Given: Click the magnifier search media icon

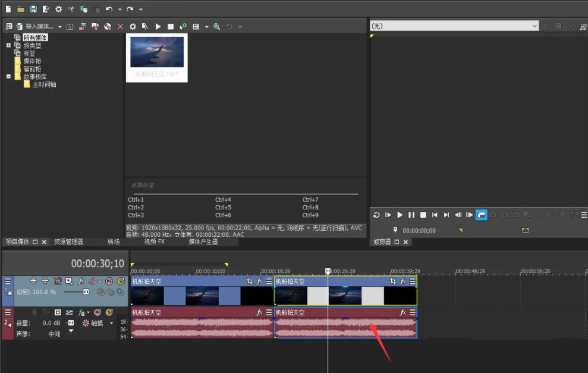Looking at the screenshot, I should [216, 27].
